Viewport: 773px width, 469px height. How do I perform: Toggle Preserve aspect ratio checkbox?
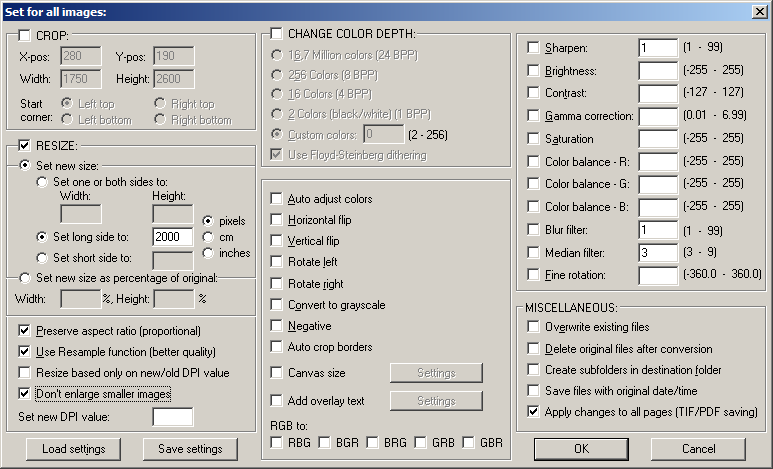click(x=25, y=331)
